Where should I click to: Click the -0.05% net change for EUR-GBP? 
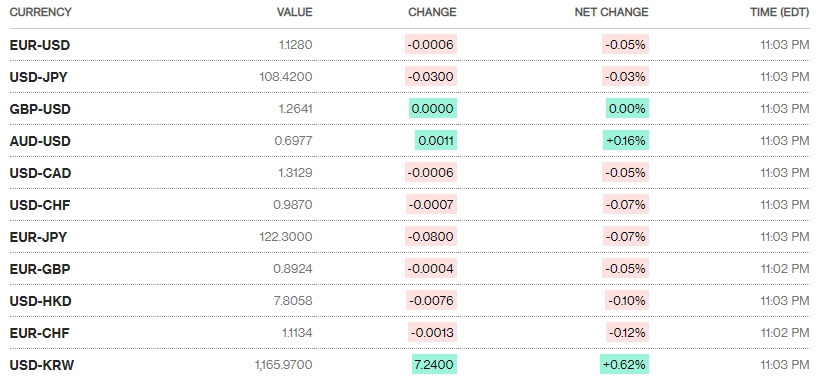(625, 268)
